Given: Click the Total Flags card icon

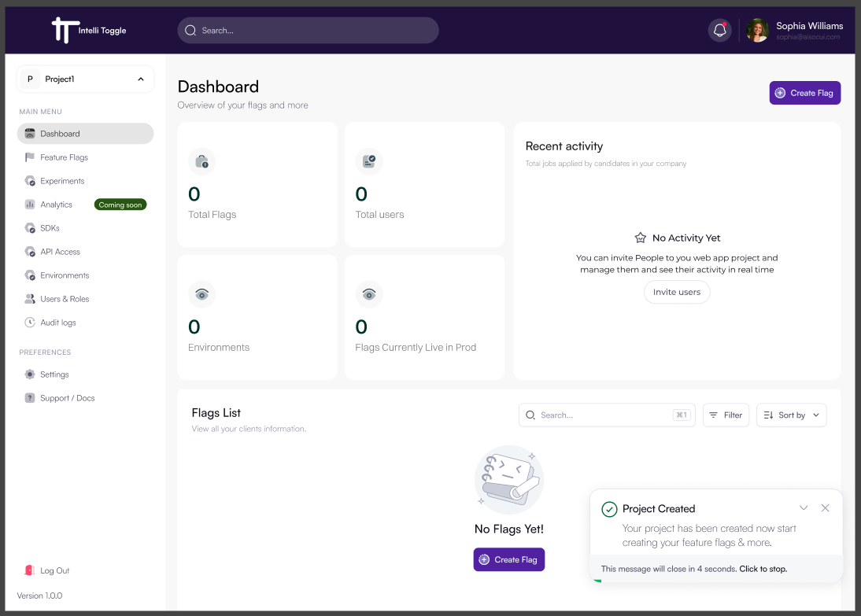Looking at the screenshot, I should pyautogui.click(x=201, y=161).
